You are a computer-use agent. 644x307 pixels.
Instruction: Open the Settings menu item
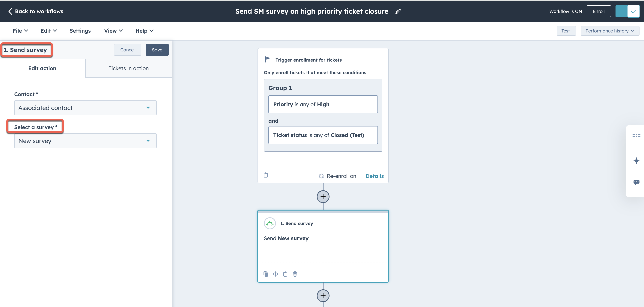pos(80,31)
